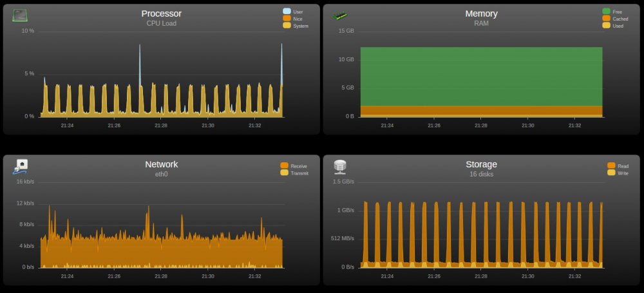Click the Processor chip icon
The image size is (644, 293).
click(x=20, y=15)
